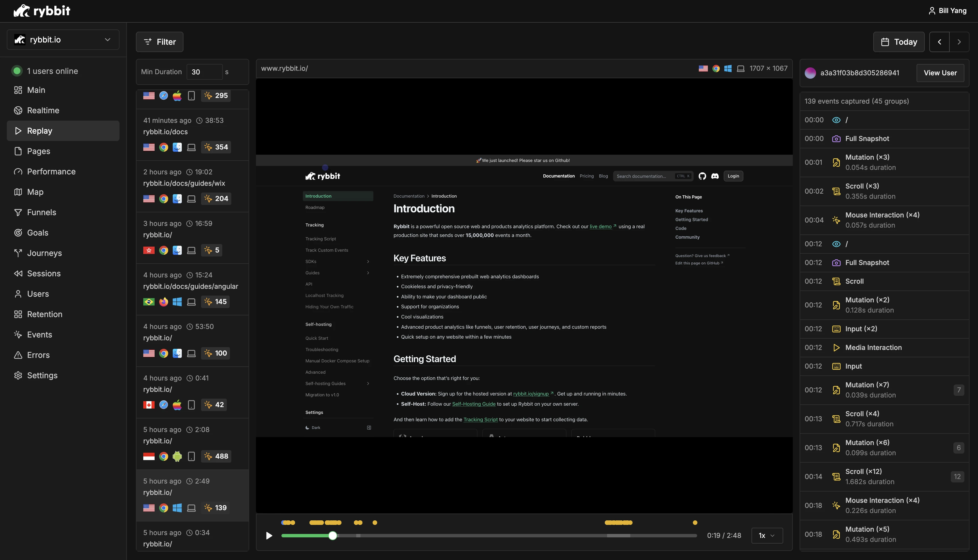978x560 pixels.
Task: Select the Mutation (×3) event at 00:01
Action: click(x=884, y=162)
